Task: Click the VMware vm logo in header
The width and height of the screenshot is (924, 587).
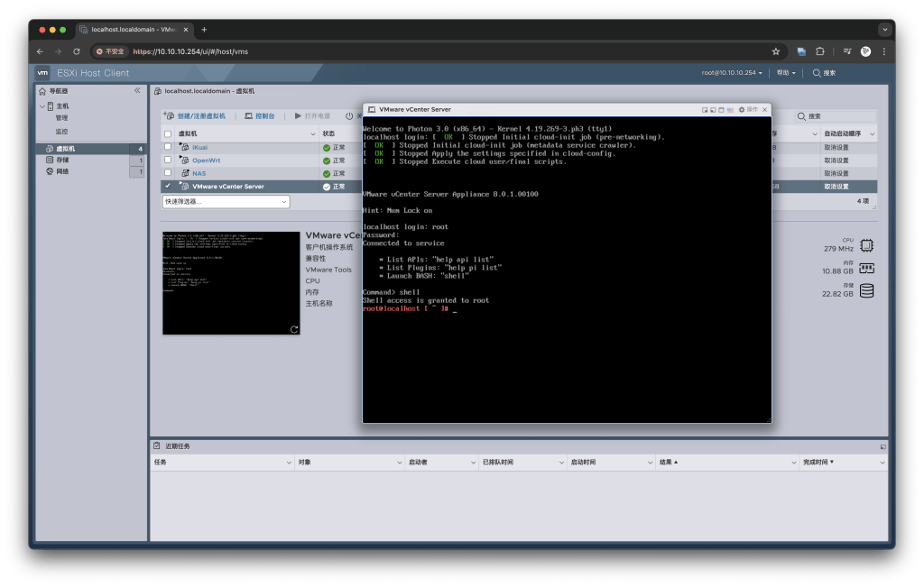Action: pos(42,73)
